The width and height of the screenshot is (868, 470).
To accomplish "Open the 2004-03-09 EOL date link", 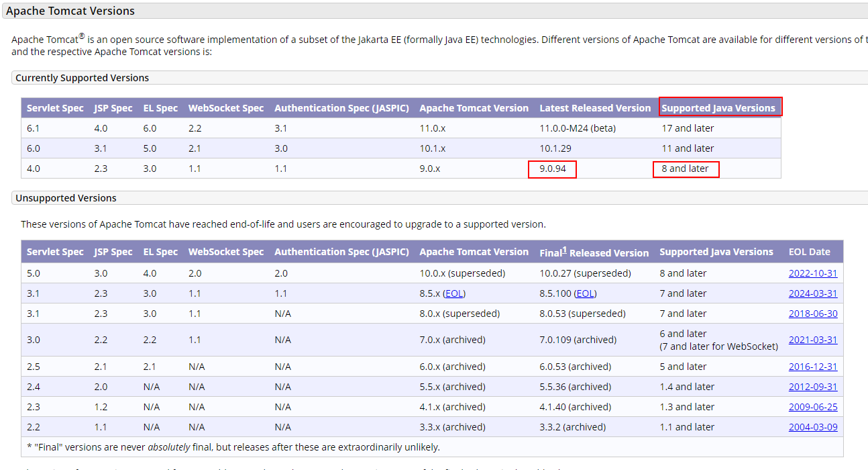I will 813,427.
